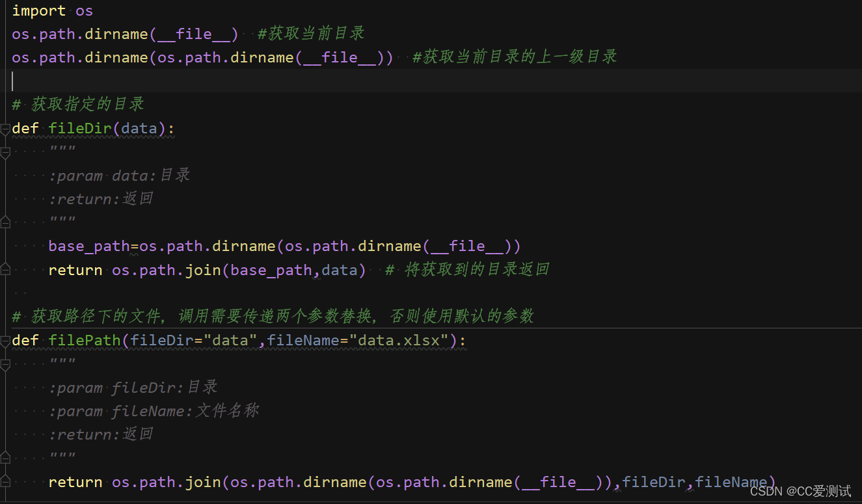Screen dimensions: 862x504
Task: Click the 'base_path' variable being assigned
Action: (89, 246)
